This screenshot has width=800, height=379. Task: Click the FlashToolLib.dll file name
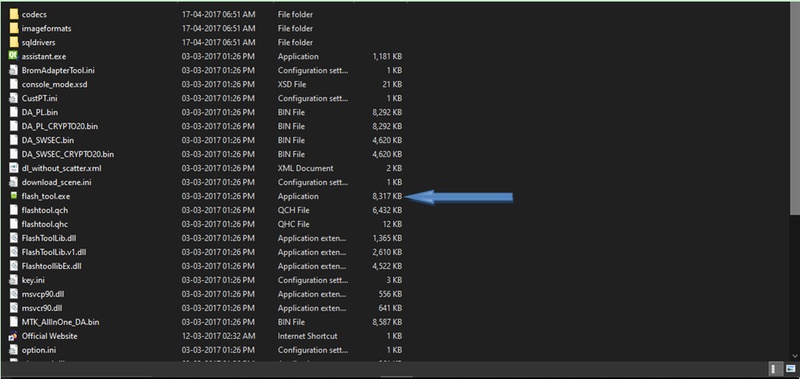point(49,238)
